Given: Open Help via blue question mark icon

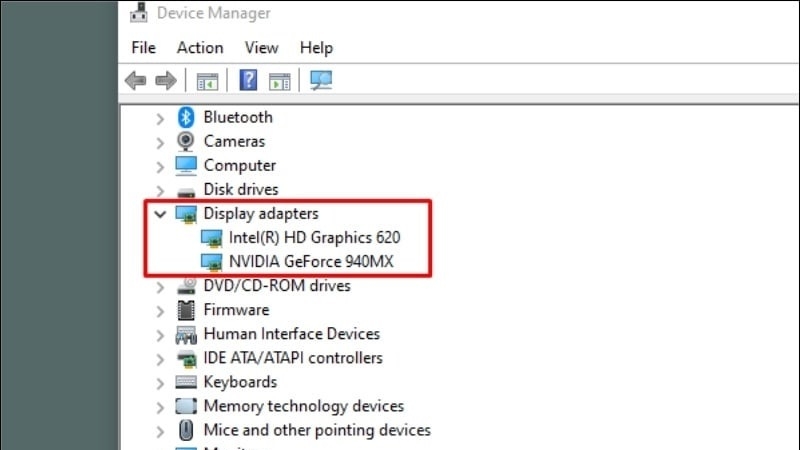Looking at the screenshot, I should (248, 80).
